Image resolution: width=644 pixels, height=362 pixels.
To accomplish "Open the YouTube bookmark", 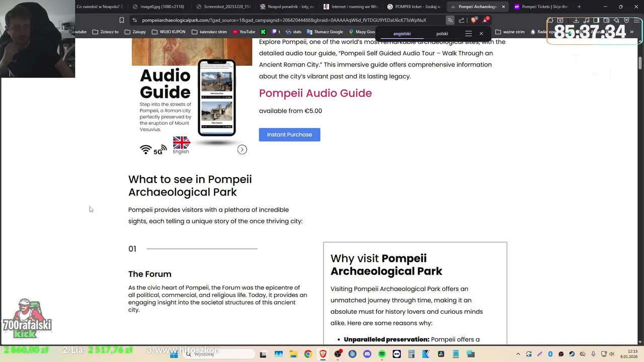I will pos(244,32).
